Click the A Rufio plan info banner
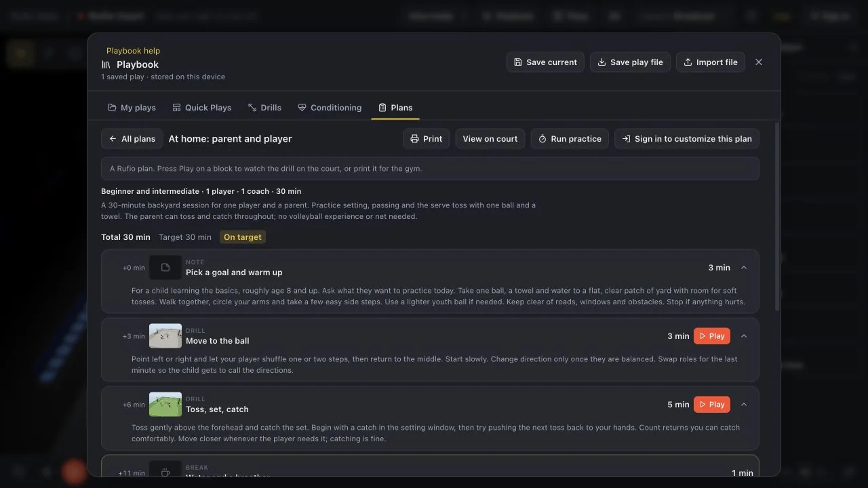The image size is (868, 488). (430, 169)
